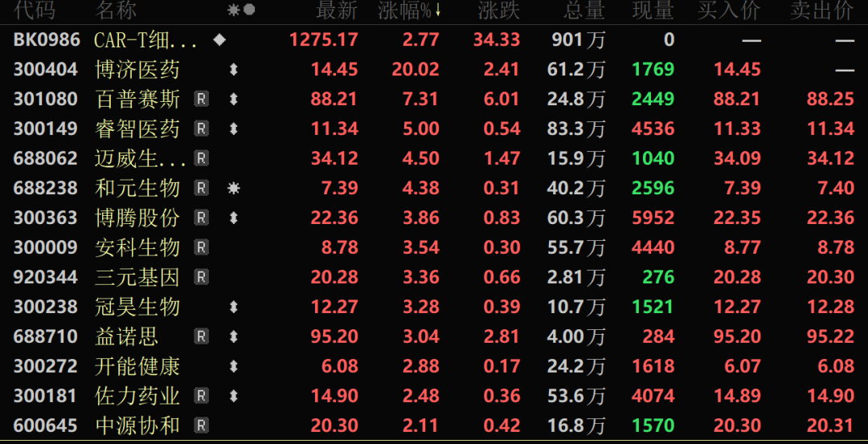Select stock name 睿智医药
Screen dimensions: 868x444
[137, 128]
